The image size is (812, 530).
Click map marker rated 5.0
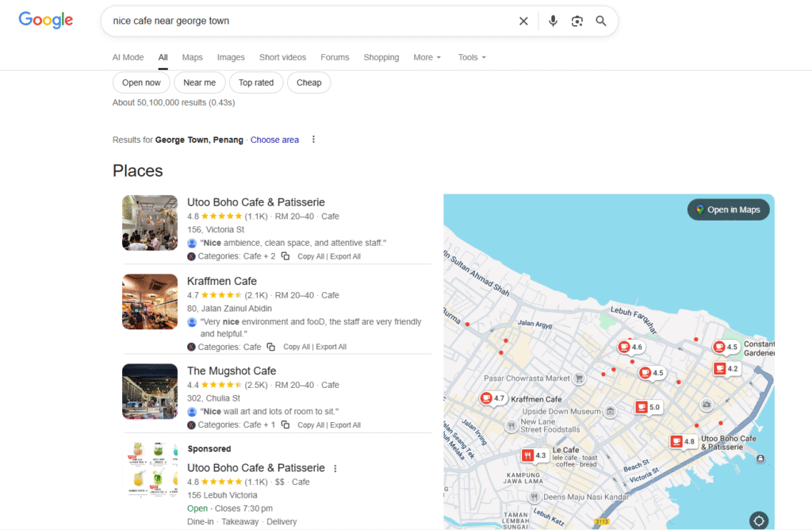click(647, 407)
